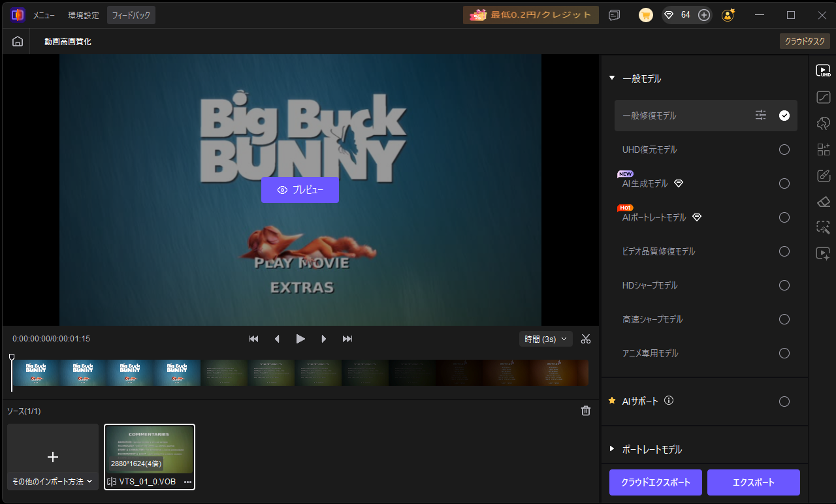Open the three-dot menu on VTS_01_0.VOB
Screen dimensions: 836x504
click(x=188, y=482)
